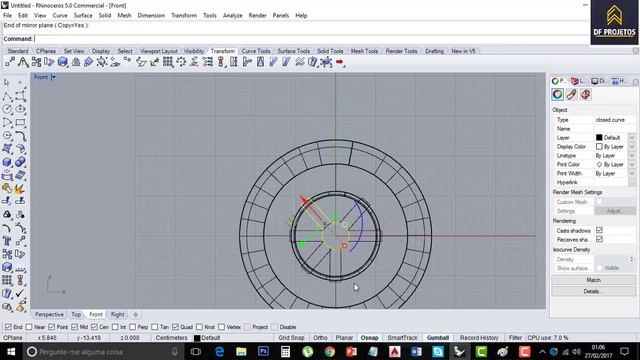Click the check mark icon in sidebar
The width and height of the screenshot is (640, 360).
pos(20,293)
